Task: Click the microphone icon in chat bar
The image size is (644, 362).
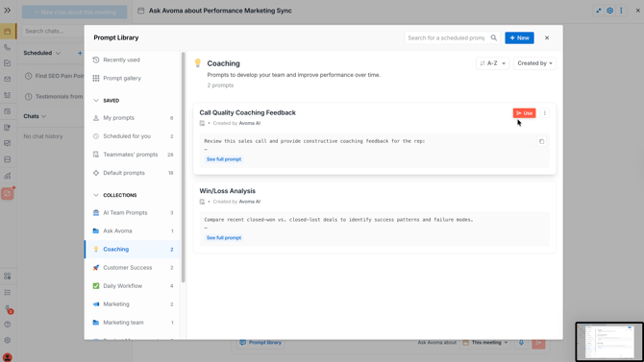Action: click(x=521, y=342)
